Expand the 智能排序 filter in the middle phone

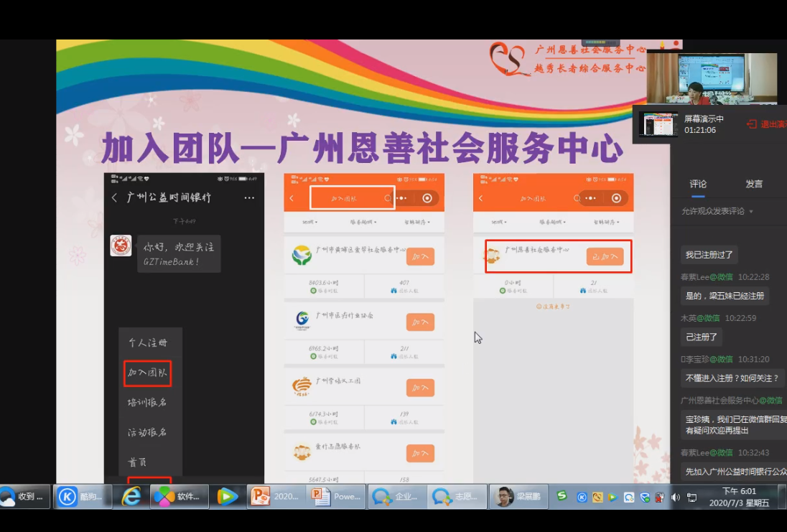[417, 222]
